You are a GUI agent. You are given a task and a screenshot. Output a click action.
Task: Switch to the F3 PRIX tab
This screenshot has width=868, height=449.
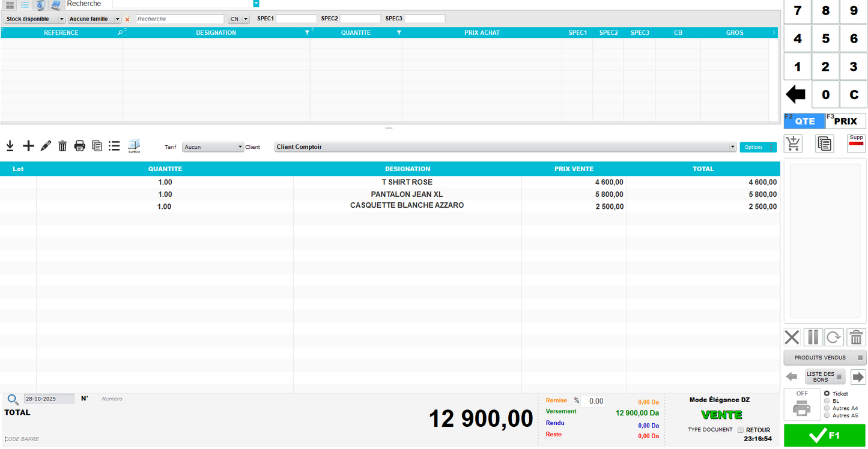tap(845, 121)
